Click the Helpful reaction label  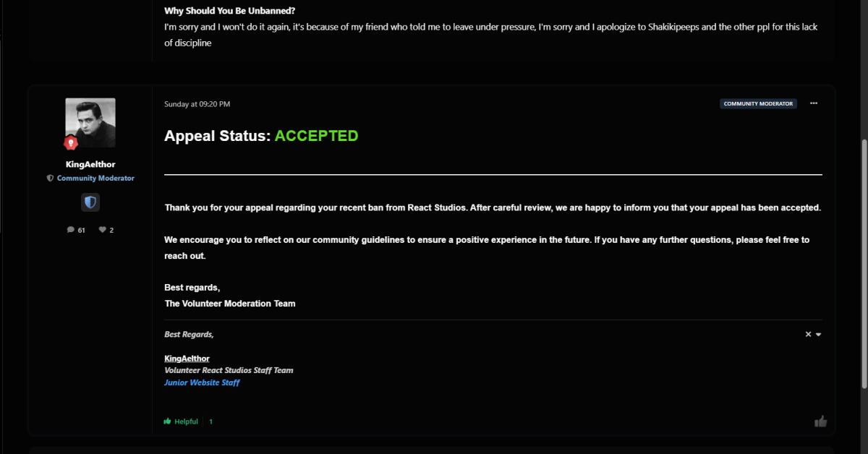click(186, 421)
